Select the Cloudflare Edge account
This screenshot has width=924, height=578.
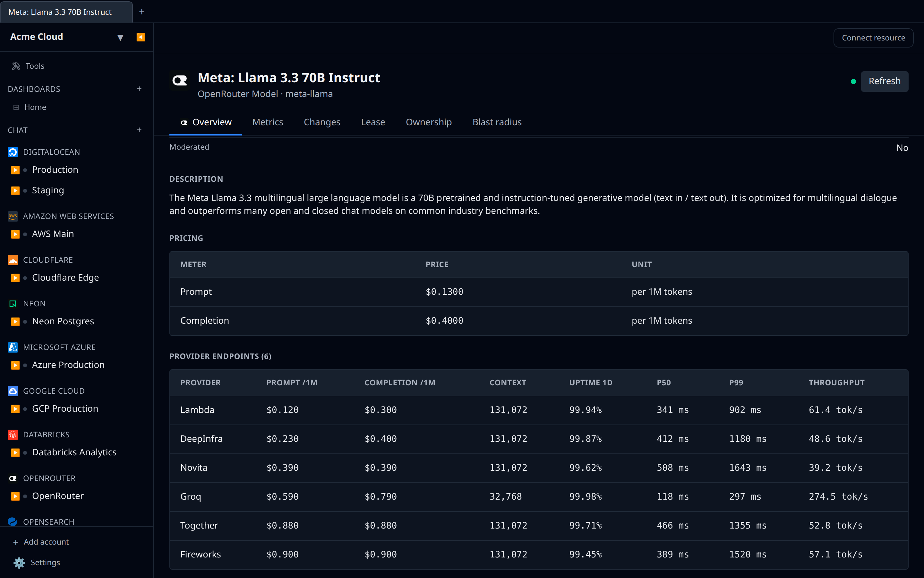point(65,277)
